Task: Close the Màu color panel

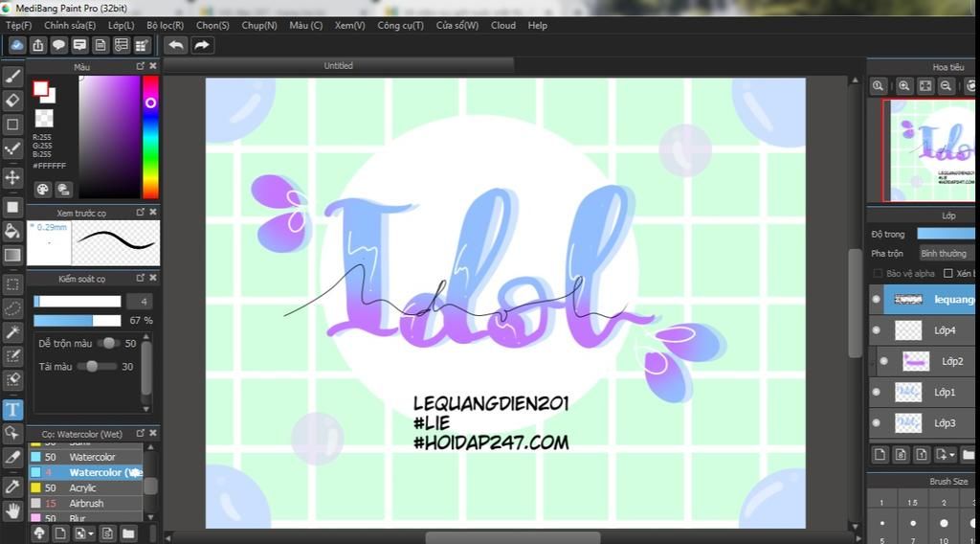Action: coord(153,66)
